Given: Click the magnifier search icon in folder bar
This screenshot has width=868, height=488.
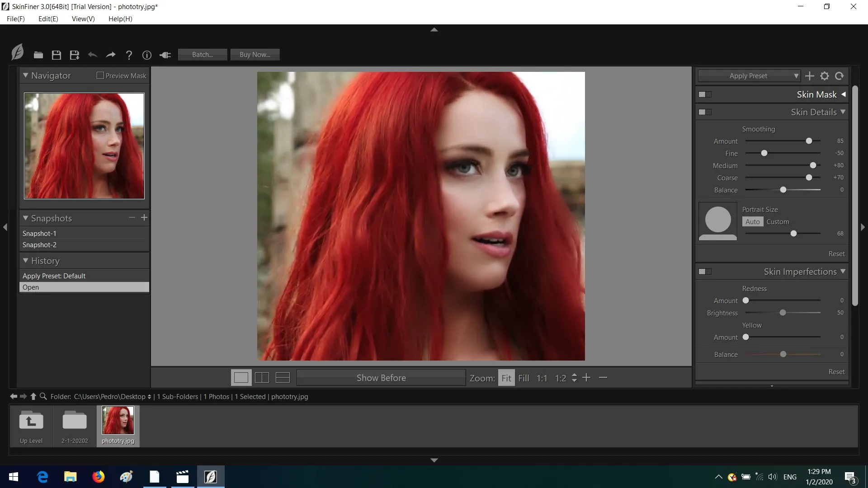Looking at the screenshot, I should coord(43,396).
